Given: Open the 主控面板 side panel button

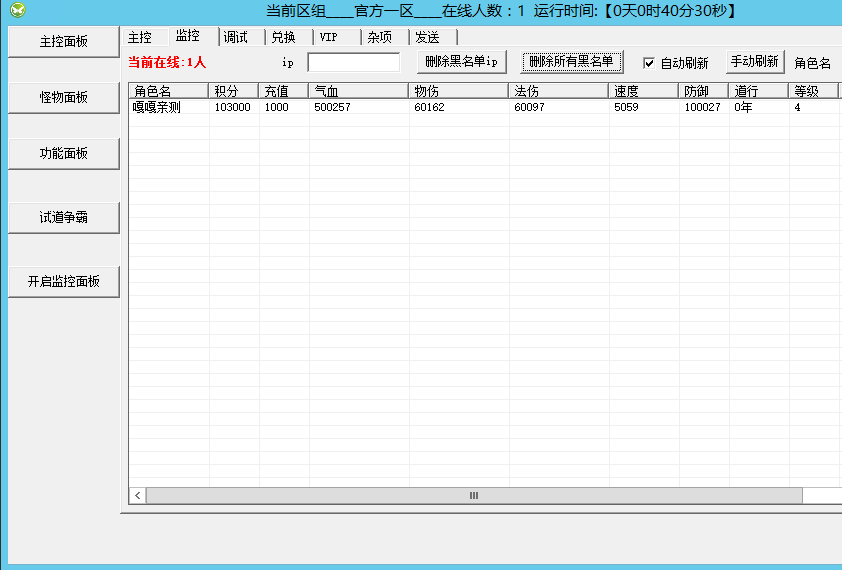Looking at the screenshot, I should click(x=63, y=42).
